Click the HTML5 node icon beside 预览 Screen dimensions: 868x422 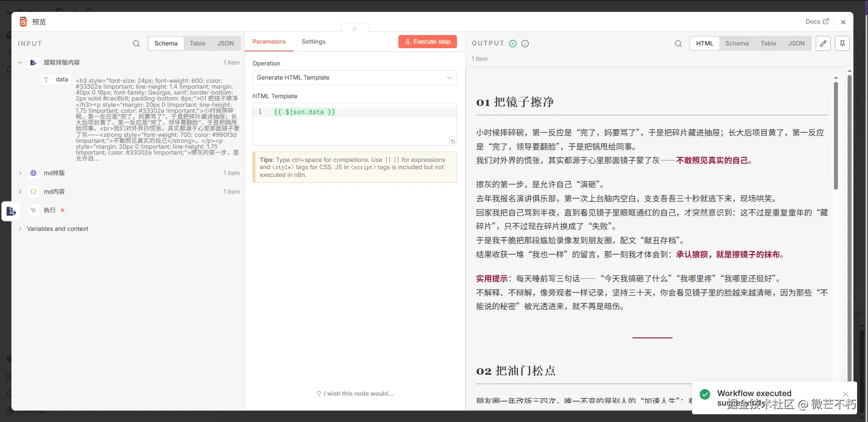(x=23, y=22)
